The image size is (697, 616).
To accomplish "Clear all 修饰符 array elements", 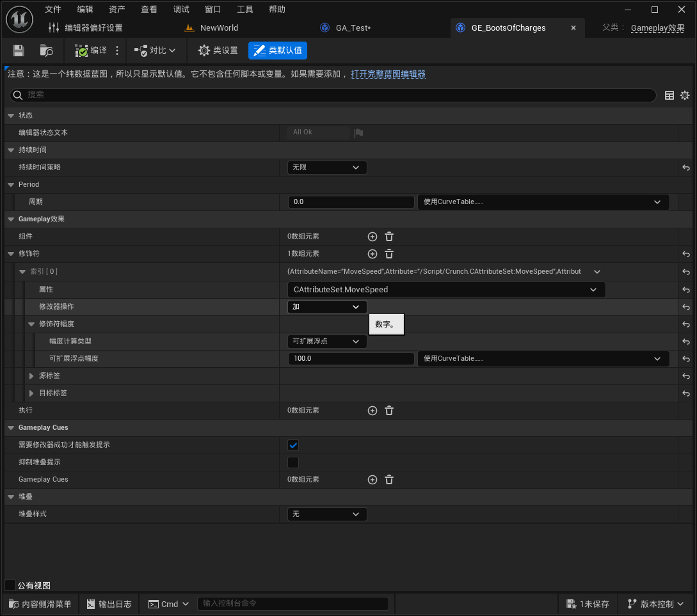I will click(x=389, y=254).
